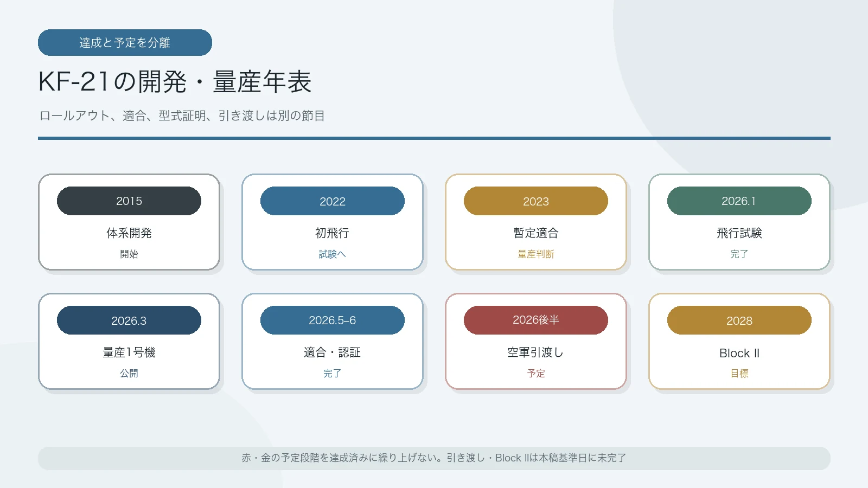Click the 2015 year badge
The image size is (868, 488).
(x=129, y=201)
